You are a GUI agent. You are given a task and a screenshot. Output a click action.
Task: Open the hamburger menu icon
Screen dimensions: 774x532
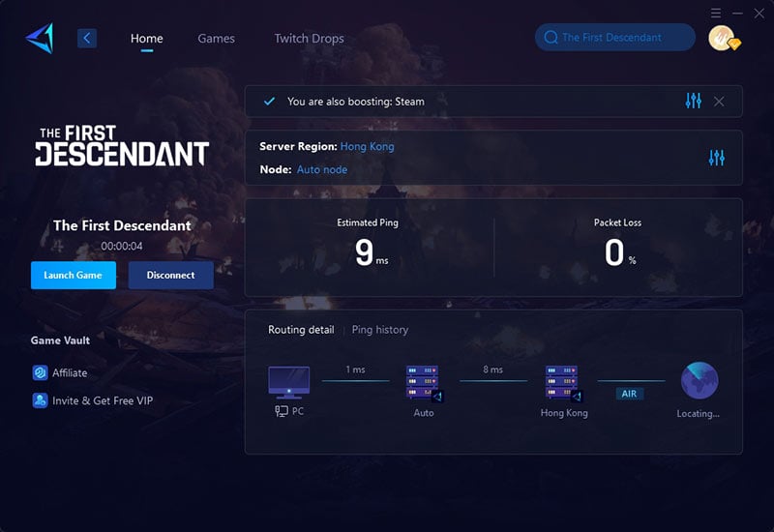[716, 14]
